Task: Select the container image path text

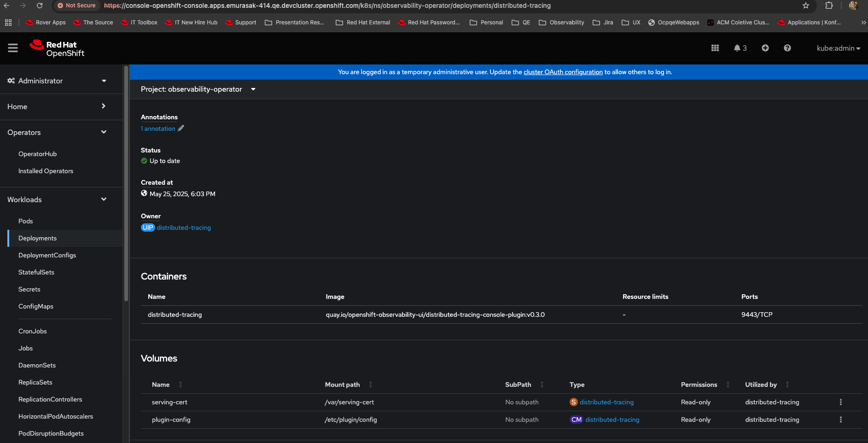Action: pos(435,315)
